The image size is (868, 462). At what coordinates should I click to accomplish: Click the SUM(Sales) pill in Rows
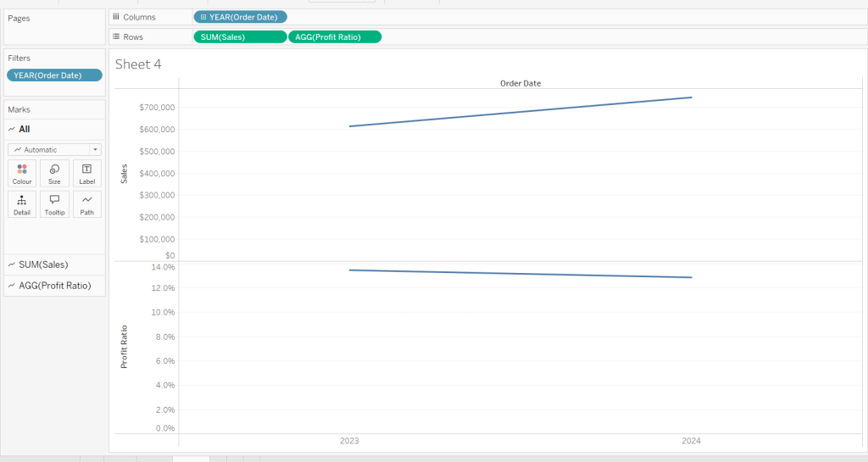pos(240,36)
